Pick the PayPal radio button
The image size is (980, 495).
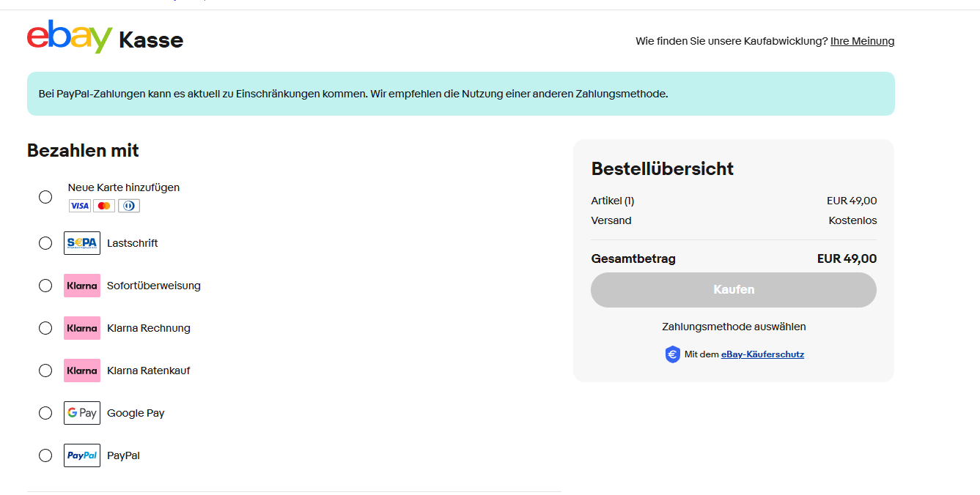pyautogui.click(x=45, y=455)
